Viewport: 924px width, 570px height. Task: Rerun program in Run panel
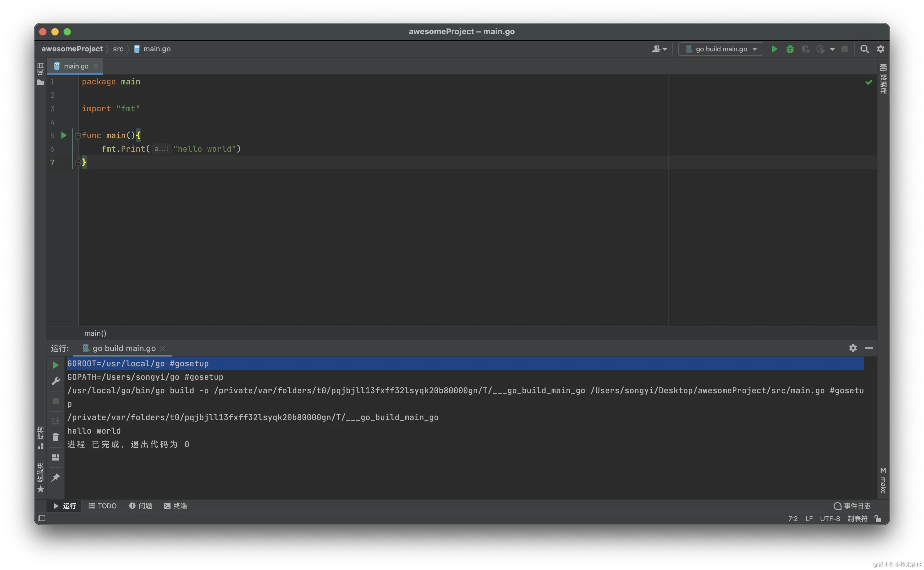(56, 365)
